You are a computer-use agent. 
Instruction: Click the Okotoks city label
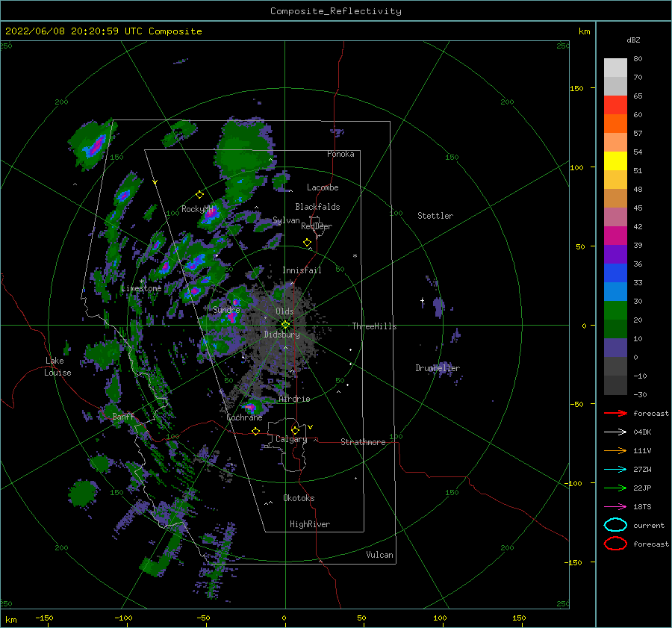(299, 498)
